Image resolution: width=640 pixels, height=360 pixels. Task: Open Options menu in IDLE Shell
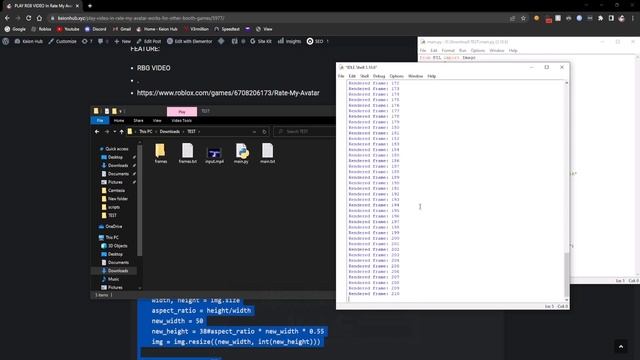[396, 76]
